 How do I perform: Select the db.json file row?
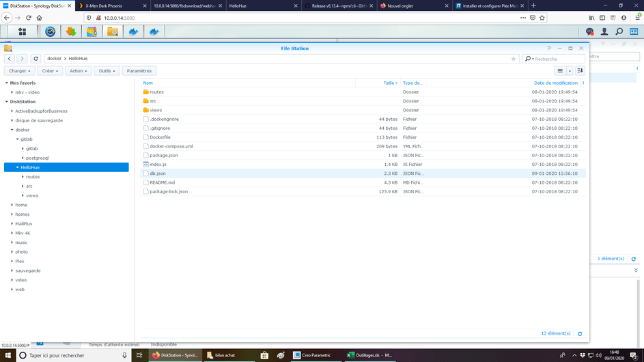click(363, 173)
